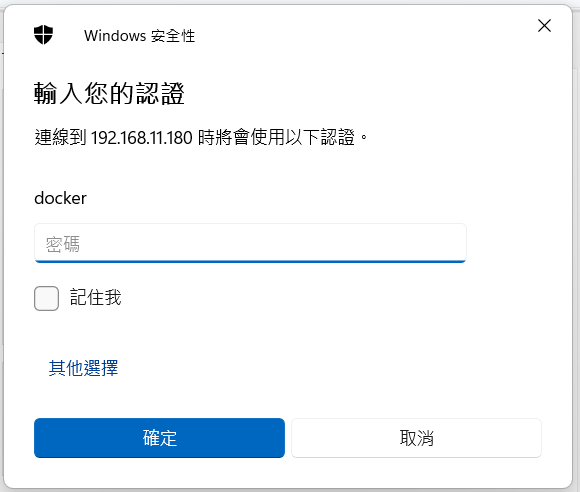580x492 pixels.
Task: Click the Windows Security shield icon
Action: pos(43,35)
